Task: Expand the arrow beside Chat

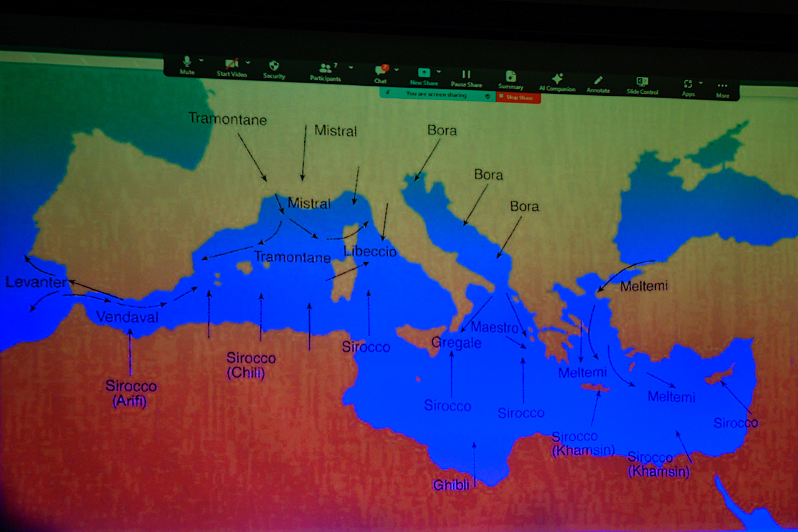Action: coord(397,69)
